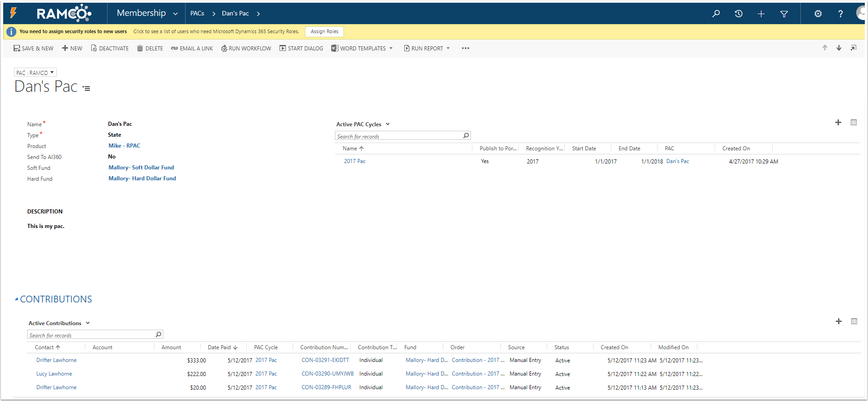
Task: Open contribution CON-03289-FHPLUR
Action: (x=327, y=387)
